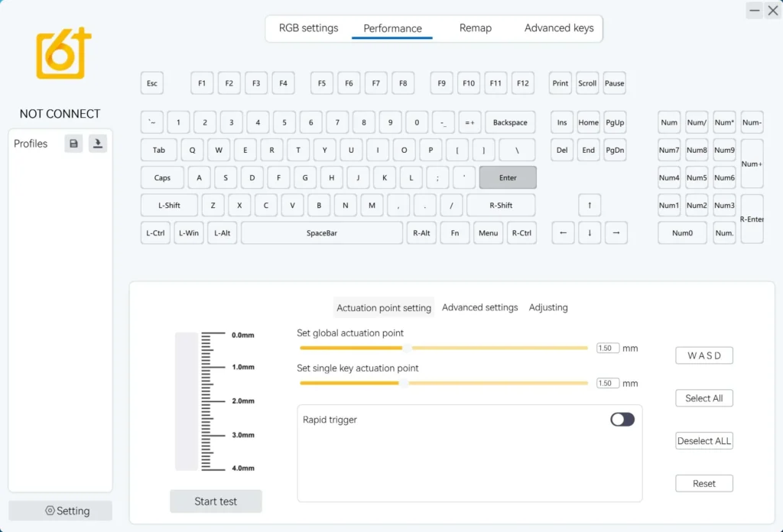Viewport: 783px width, 532px height.
Task: Select the down arrow key
Action: (x=590, y=233)
